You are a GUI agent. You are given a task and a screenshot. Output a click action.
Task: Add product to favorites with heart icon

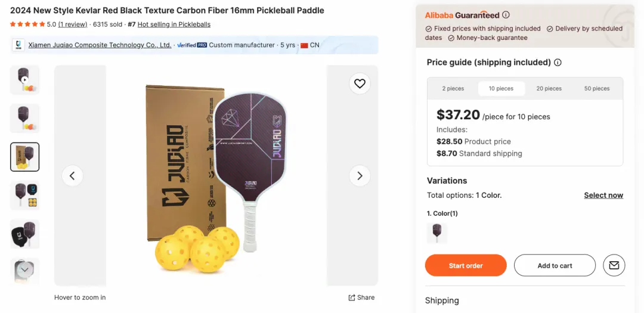[x=360, y=83]
